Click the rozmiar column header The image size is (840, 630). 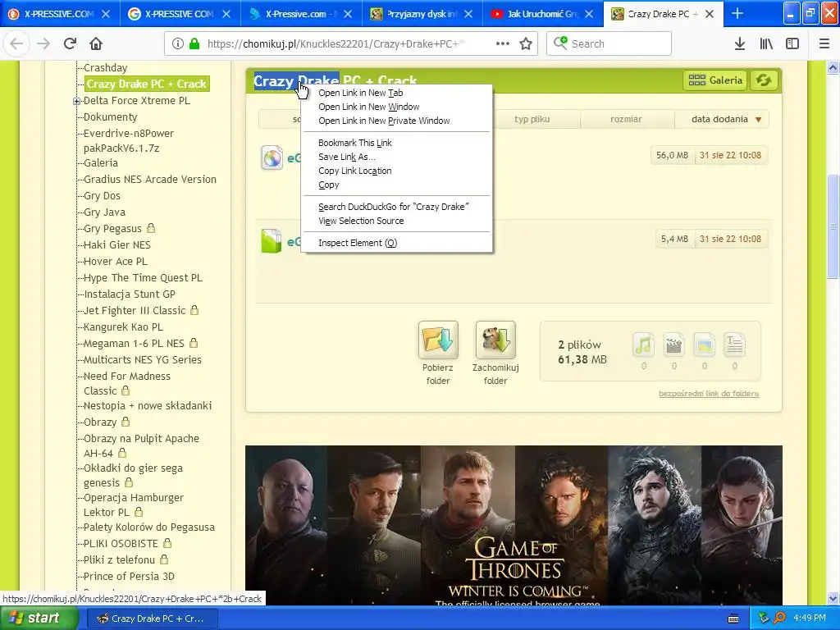point(626,119)
